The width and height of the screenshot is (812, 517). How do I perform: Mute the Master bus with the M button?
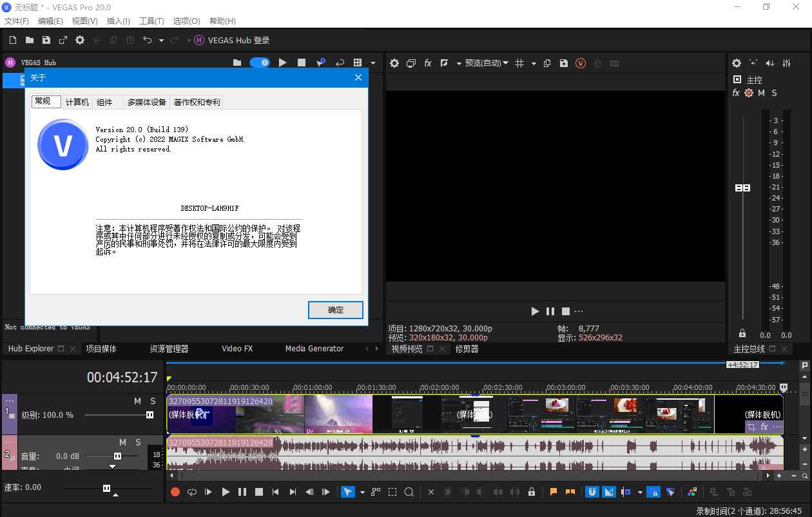(x=760, y=93)
